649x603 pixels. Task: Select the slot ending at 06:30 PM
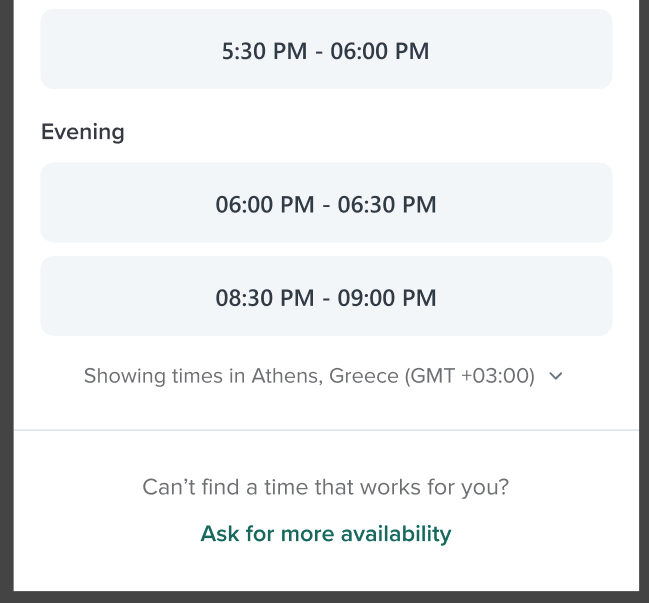(x=326, y=203)
